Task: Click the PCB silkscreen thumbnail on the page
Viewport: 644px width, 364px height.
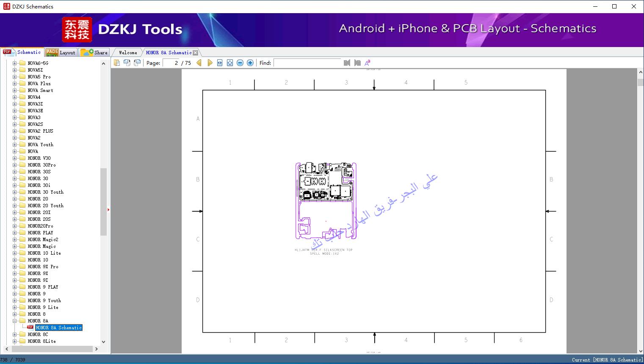Action: click(326, 200)
